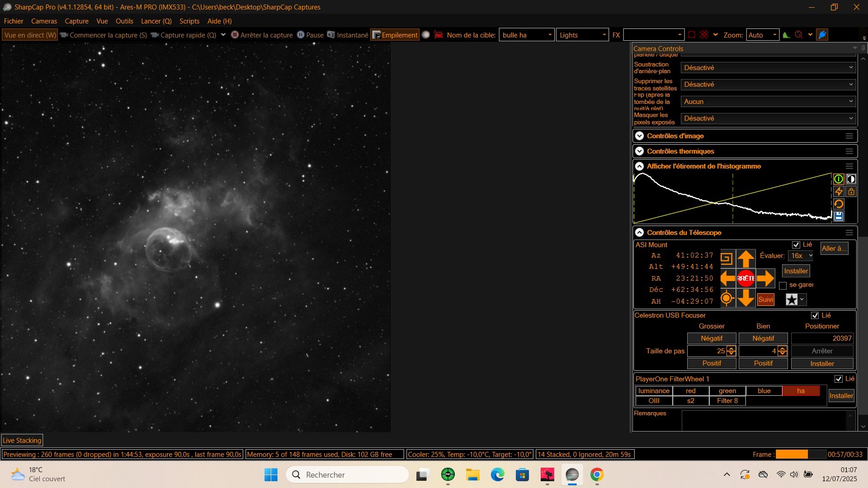The width and height of the screenshot is (868, 488).
Task: Slew mount left with the left arrow
Action: [x=727, y=278]
